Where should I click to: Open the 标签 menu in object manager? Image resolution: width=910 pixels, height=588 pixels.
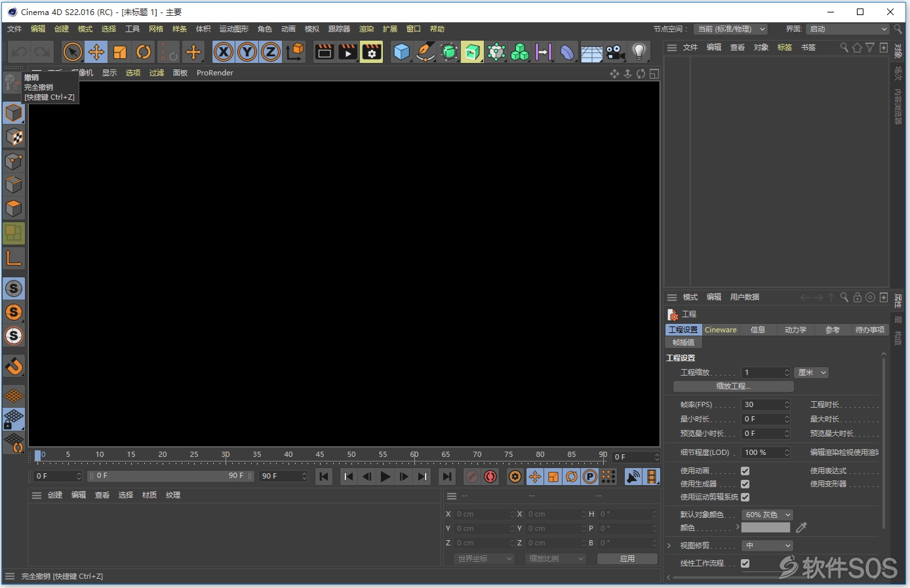point(785,47)
